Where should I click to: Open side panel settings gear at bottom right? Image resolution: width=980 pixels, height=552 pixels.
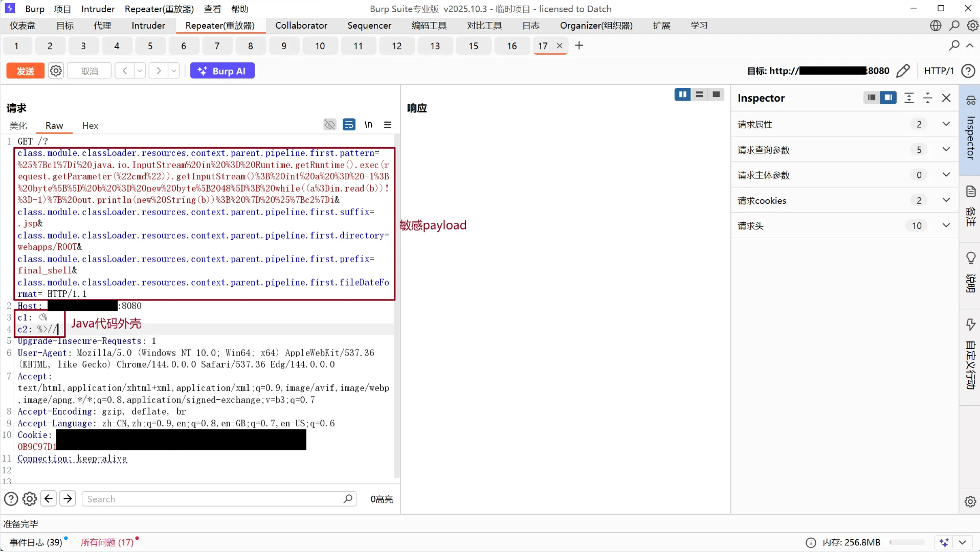pos(970,501)
